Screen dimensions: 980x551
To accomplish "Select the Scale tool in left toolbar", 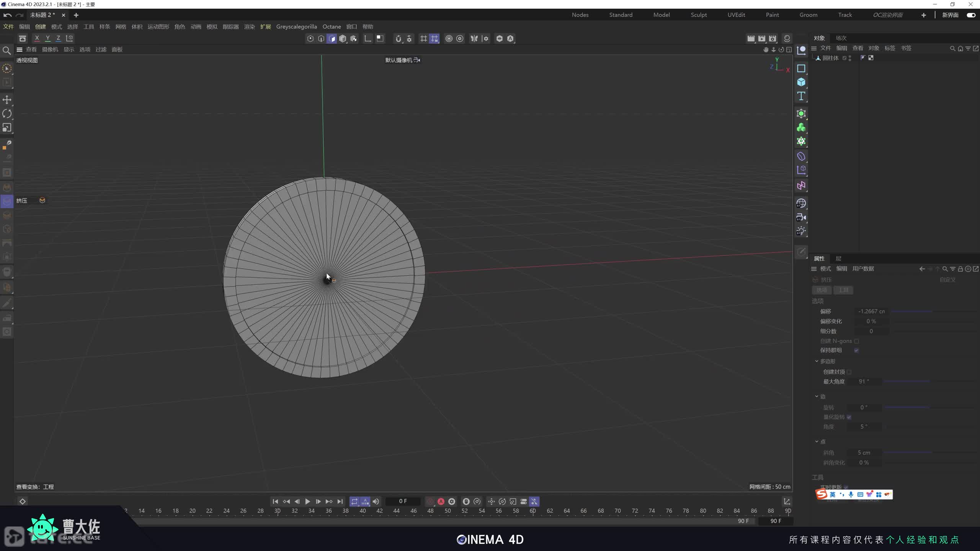I will pyautogui.click(x=7, y=127).
